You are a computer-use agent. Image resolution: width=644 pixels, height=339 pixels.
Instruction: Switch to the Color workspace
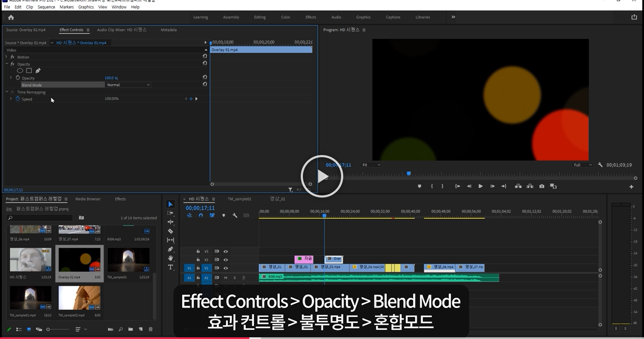coord(285,17)
